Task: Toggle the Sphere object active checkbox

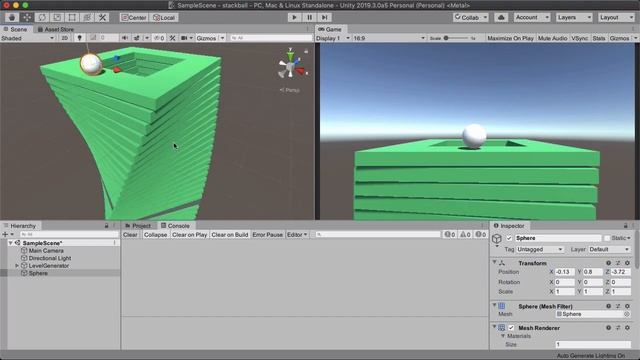Action: pyautogui.click(x=509, y=238)
